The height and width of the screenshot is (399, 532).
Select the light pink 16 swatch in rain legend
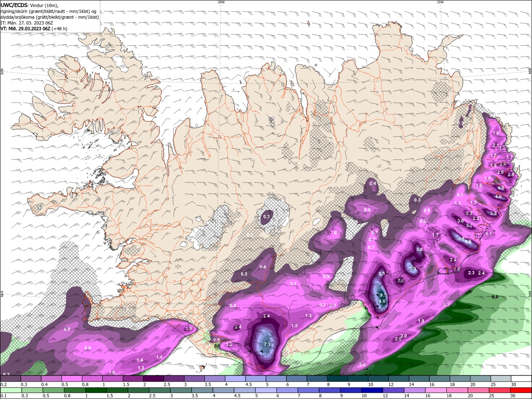click(x=436, y=390)
